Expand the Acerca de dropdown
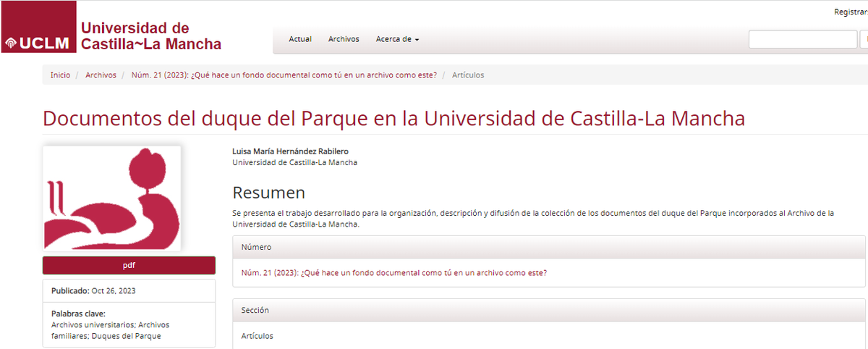The width and height of the screenshot is (868, 349). [x=397, y=39]
